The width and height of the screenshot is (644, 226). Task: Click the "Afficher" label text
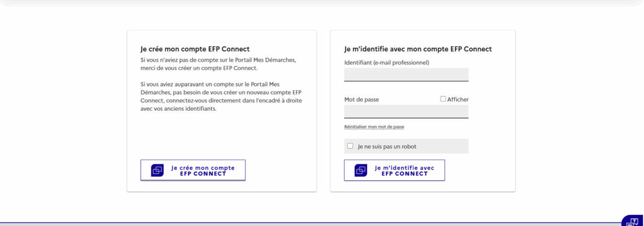tap(458, 99)
